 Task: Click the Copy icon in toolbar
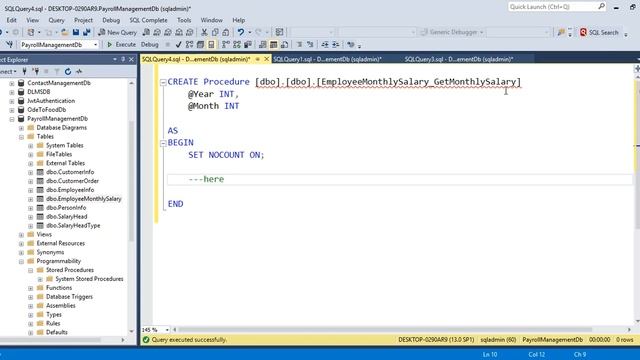point(215,32)
